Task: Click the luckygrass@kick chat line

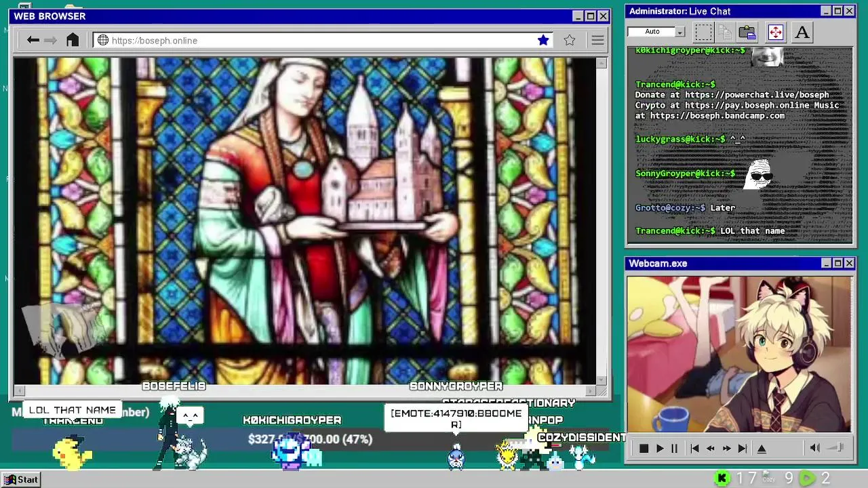Action: click(x=690, y=139)
